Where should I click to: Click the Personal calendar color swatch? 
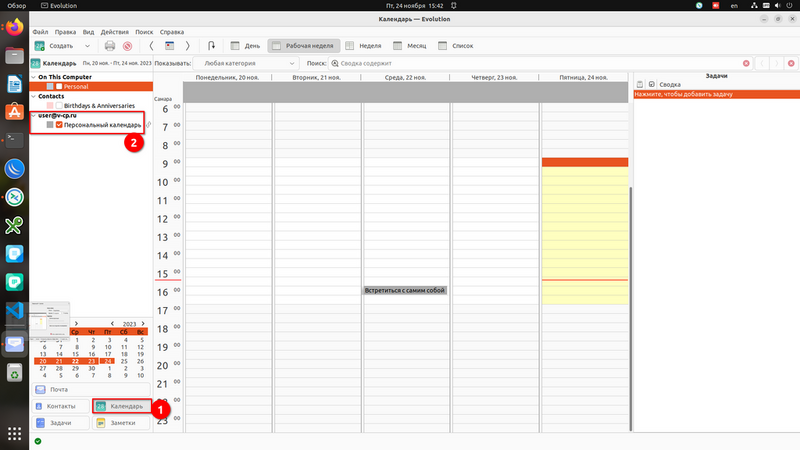[50, 87]
